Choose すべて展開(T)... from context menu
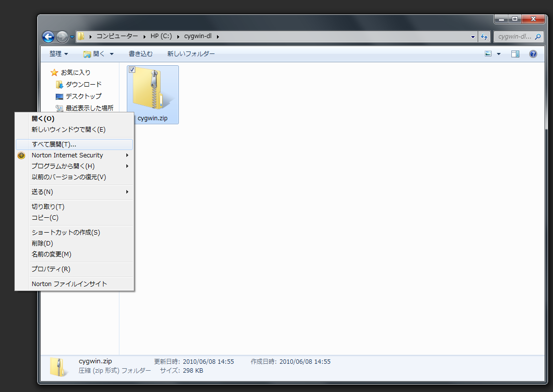Viewport: 553px width, 392px height. 54,145
